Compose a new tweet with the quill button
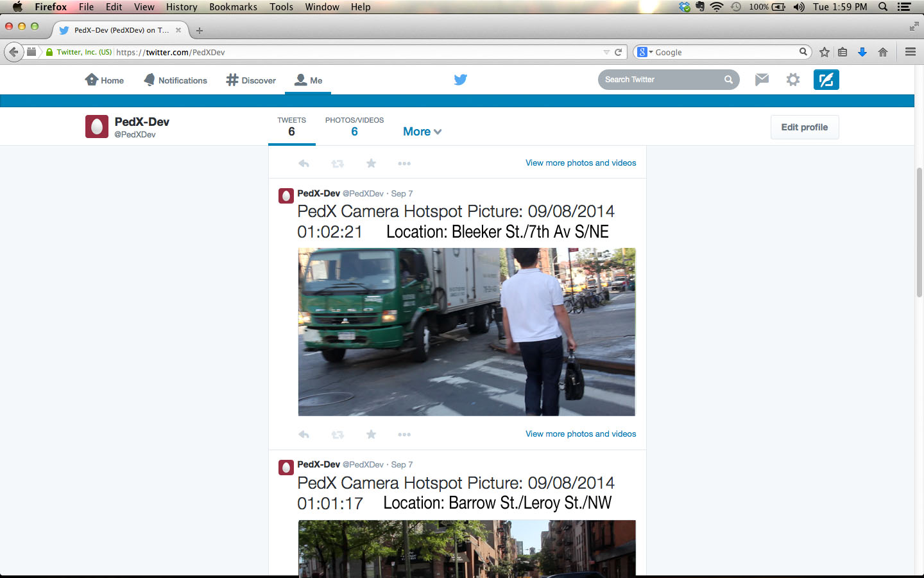Screen dimensions: 924x578 pos(826,80)
